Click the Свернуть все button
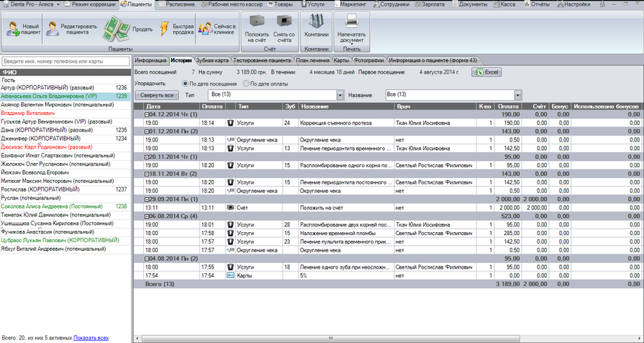Viewport: 644px width, 343px height. tap(157, 95)
